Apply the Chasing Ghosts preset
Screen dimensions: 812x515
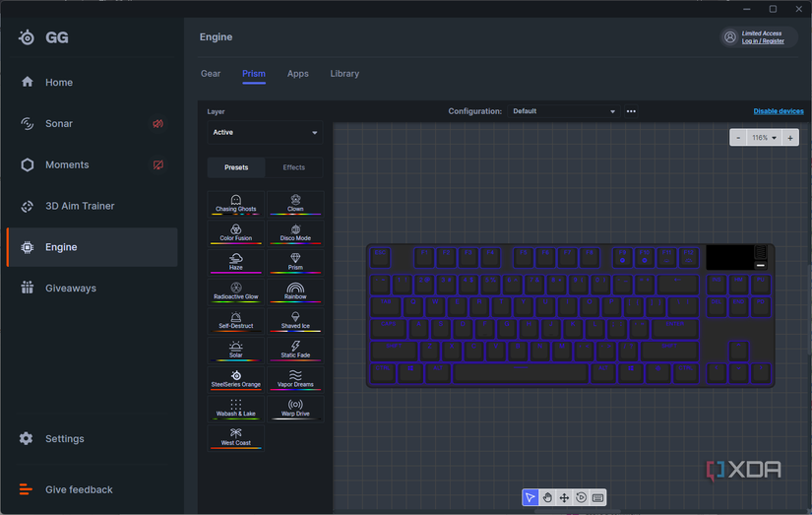236,204
